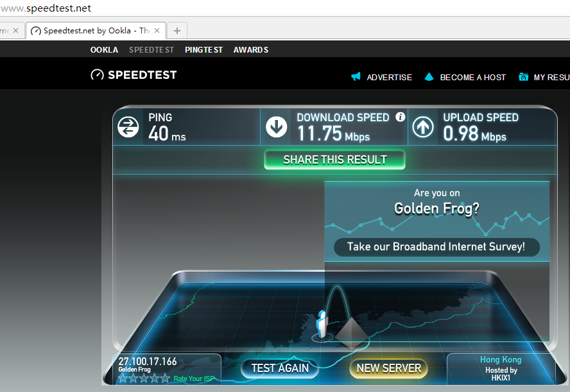This screenshot has height=392, width=570.
Task: Click the NEW SERVER button
Action: 388,368
